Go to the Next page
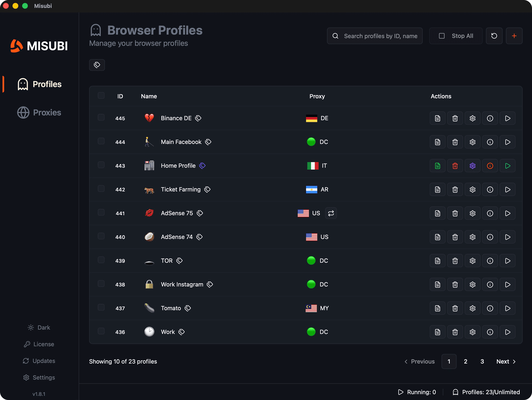Viewport: 532px width, 400px height. (x=506, y=362)
